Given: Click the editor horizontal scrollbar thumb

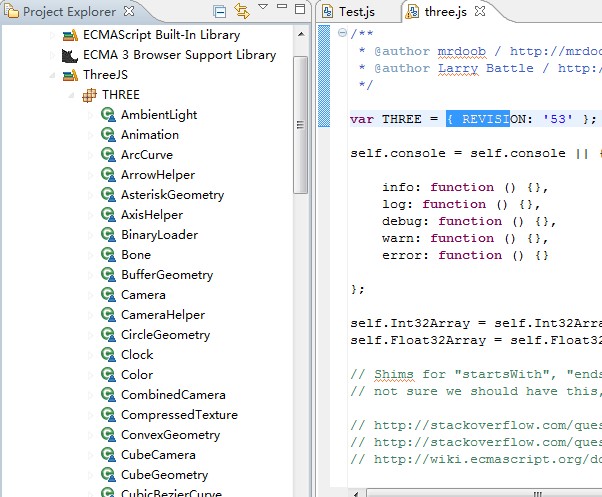Looking at the screenshot, I should [484, 494].
